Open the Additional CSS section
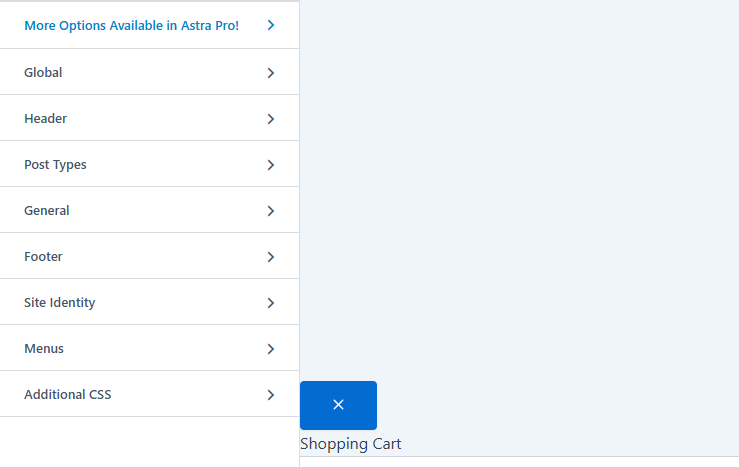 [x=68, y=395]
